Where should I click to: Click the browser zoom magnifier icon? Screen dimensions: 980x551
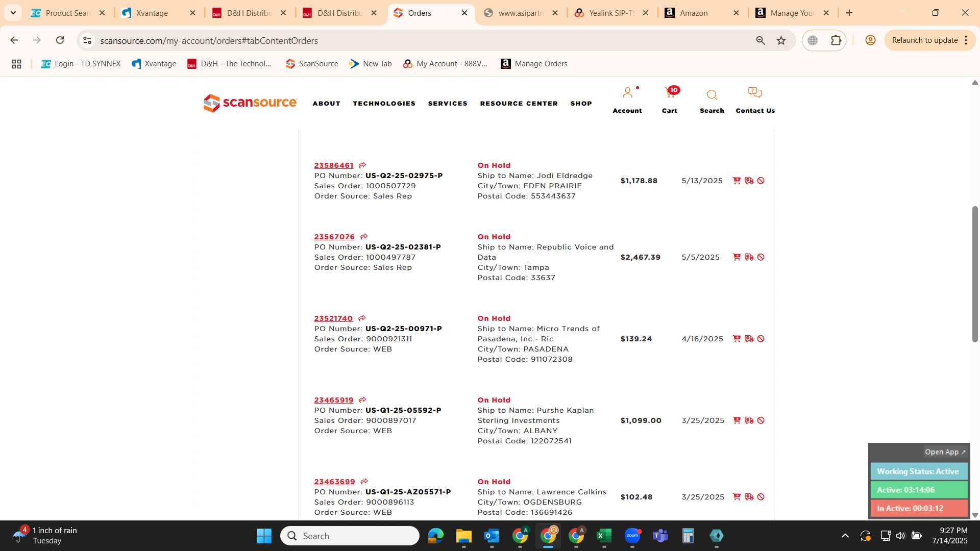coord(761,40)
